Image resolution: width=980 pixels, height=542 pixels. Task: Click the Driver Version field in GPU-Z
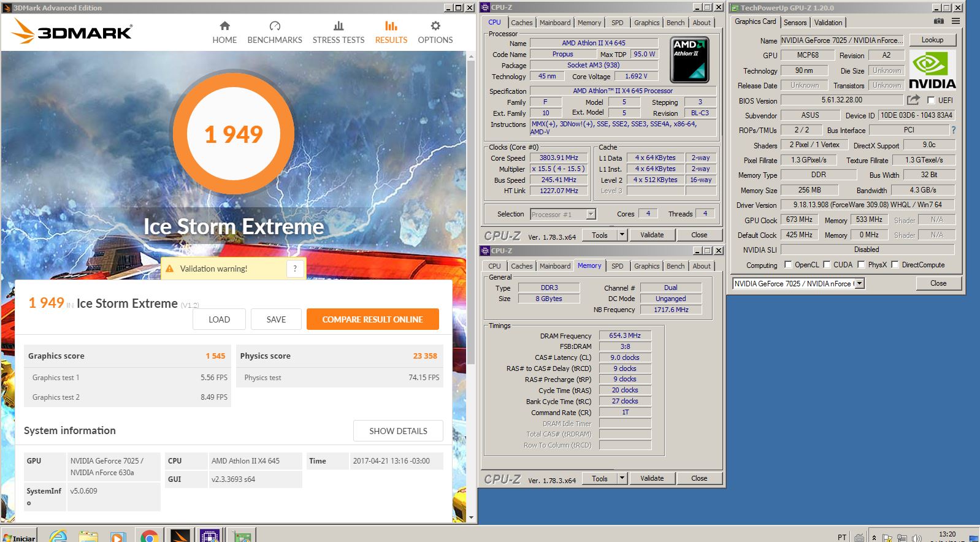coord(867,205)
